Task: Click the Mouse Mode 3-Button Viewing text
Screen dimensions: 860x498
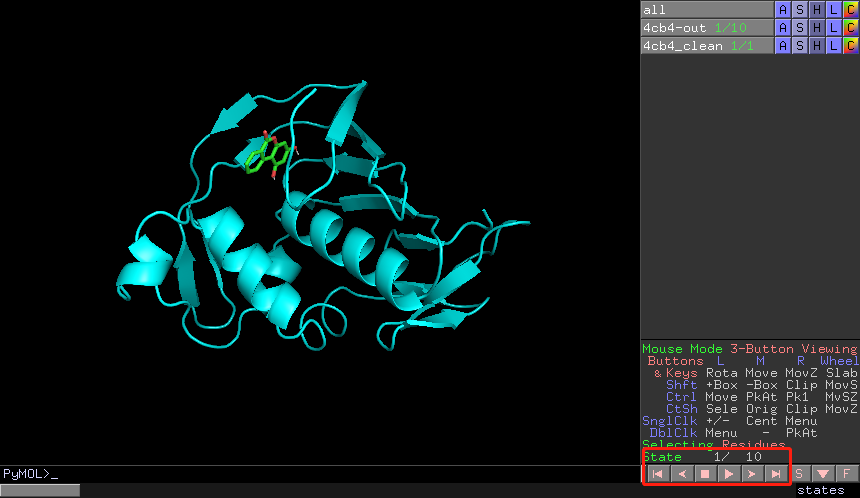Action: coord(749,349)
